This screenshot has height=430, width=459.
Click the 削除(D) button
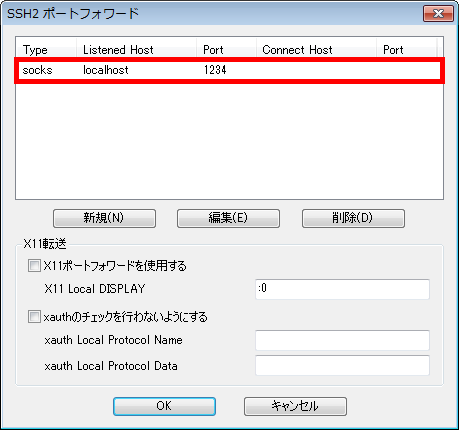coord(353,218)
